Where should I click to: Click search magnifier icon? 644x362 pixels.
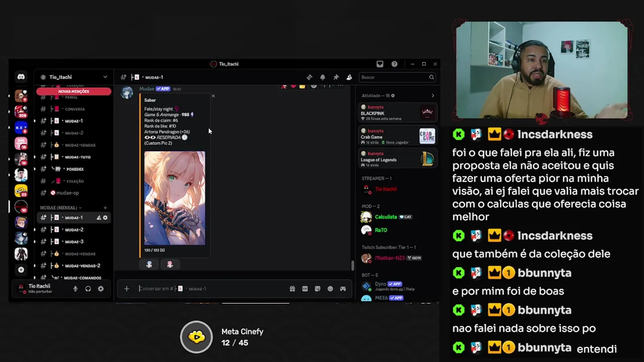[x=431, y=77]
